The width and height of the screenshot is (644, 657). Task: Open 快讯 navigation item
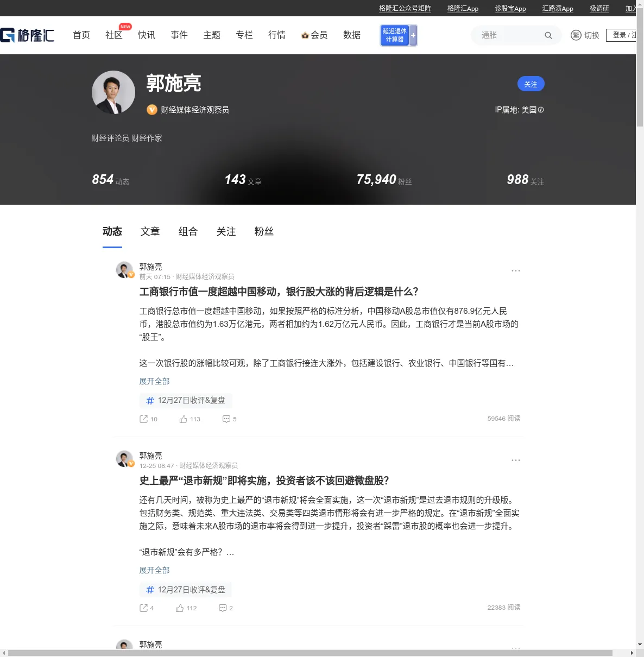[x=147, y=35]
